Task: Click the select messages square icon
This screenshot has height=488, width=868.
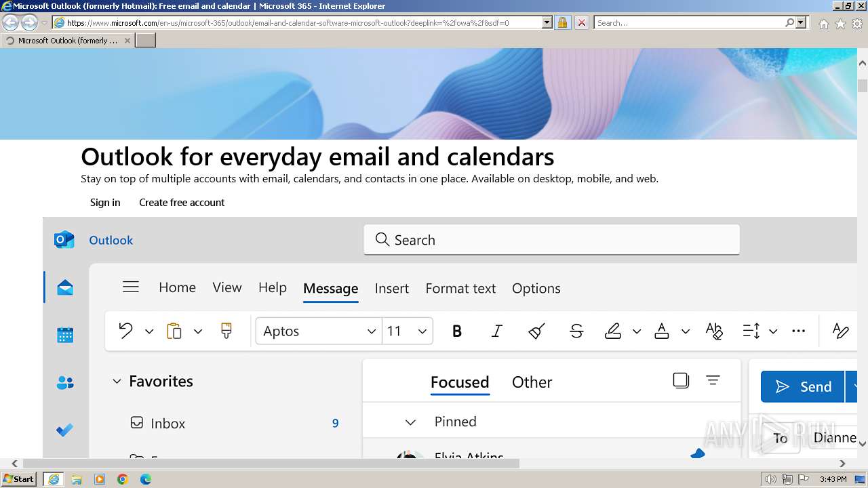Action: 681,380
